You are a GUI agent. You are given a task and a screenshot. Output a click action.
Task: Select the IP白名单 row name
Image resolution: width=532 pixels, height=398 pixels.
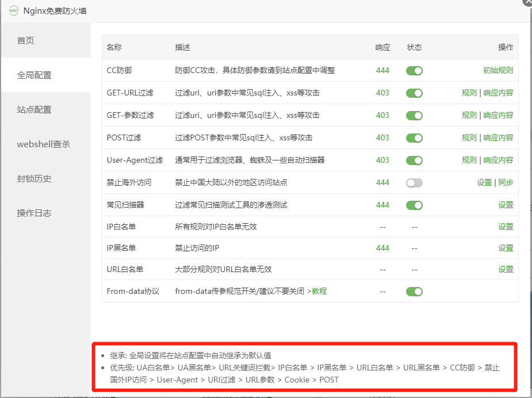[121, 226]
